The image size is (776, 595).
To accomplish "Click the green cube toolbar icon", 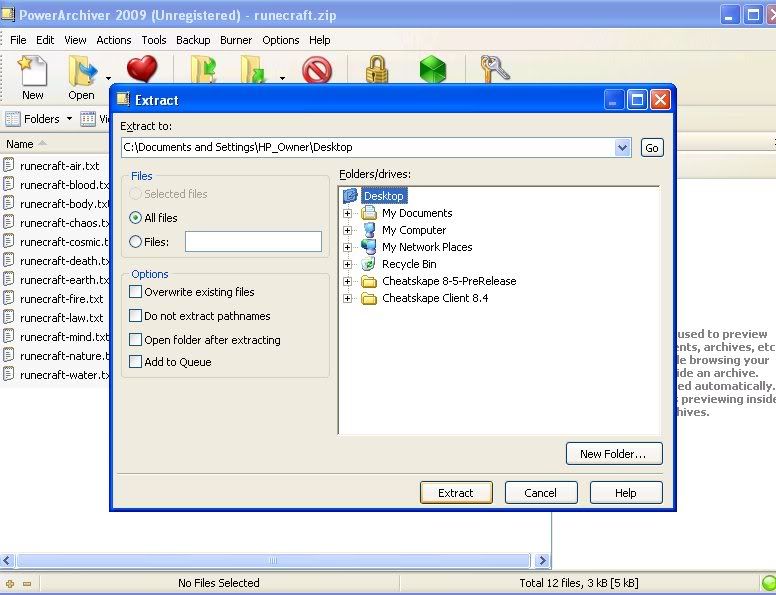I will (432, 71).
